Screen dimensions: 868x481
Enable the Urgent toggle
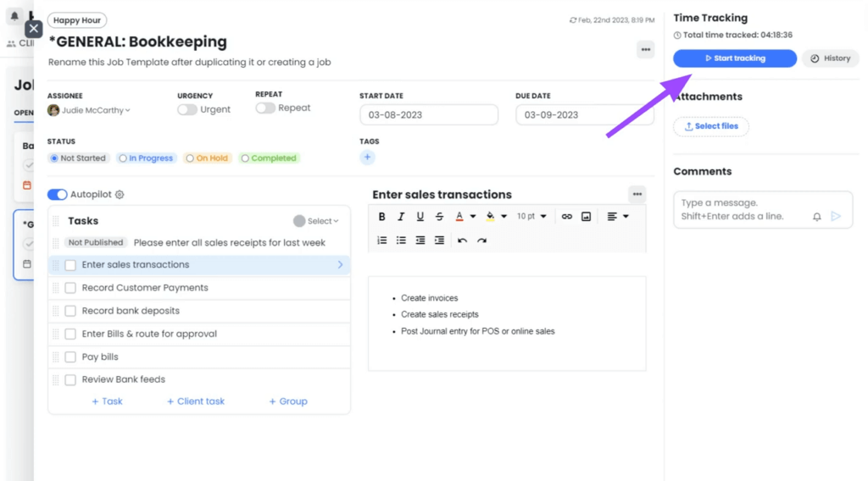pos(187,109)
